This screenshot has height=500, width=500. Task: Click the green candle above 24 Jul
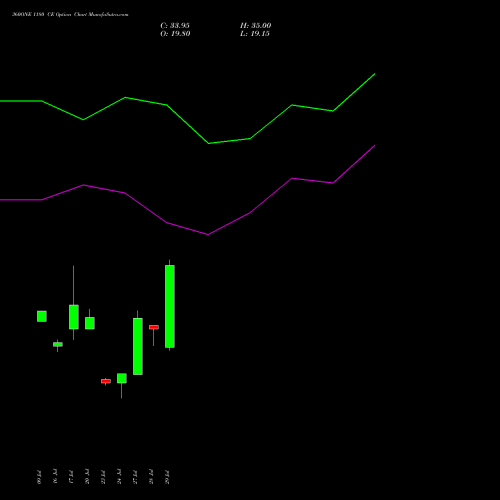(x=122, y=378)
